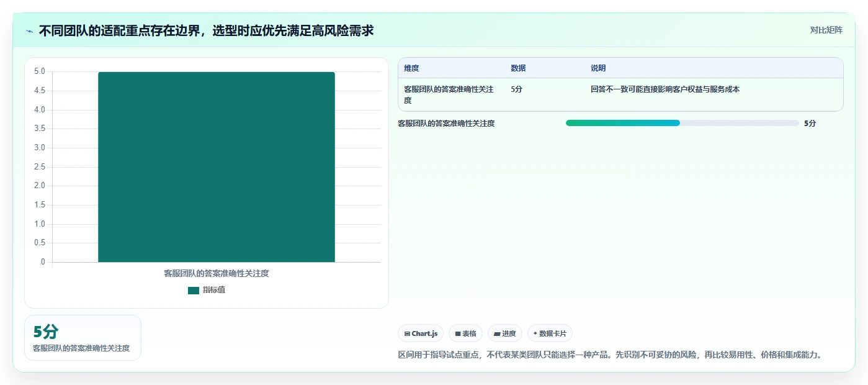Viewport: 868px width, 385px height.
Task: Click the footnote text starting 区间用于指导试点重点
Action: click(611, 355)
